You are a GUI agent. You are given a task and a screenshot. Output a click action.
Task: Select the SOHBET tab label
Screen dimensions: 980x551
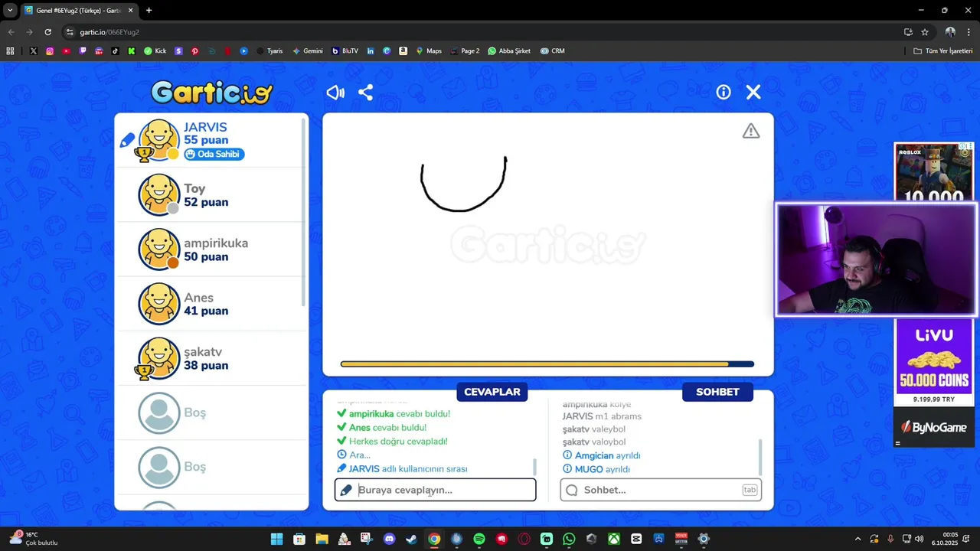[x=717, y=392]
